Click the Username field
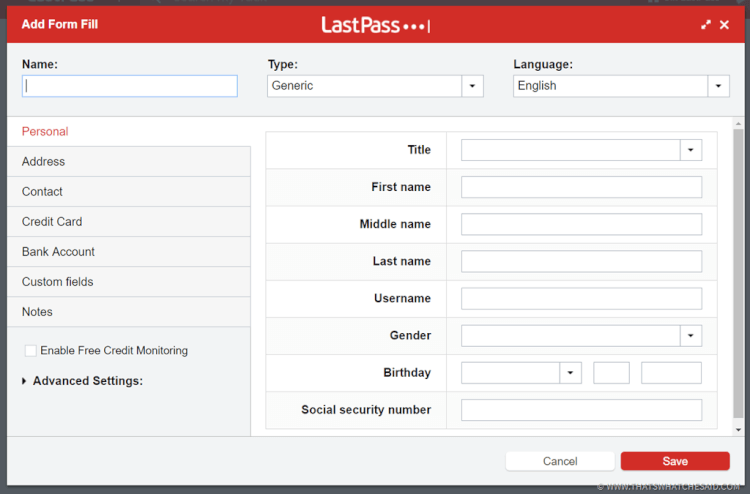Image resolution: width=750 pixels, height=494 pixels. click(x=581, y=298)
